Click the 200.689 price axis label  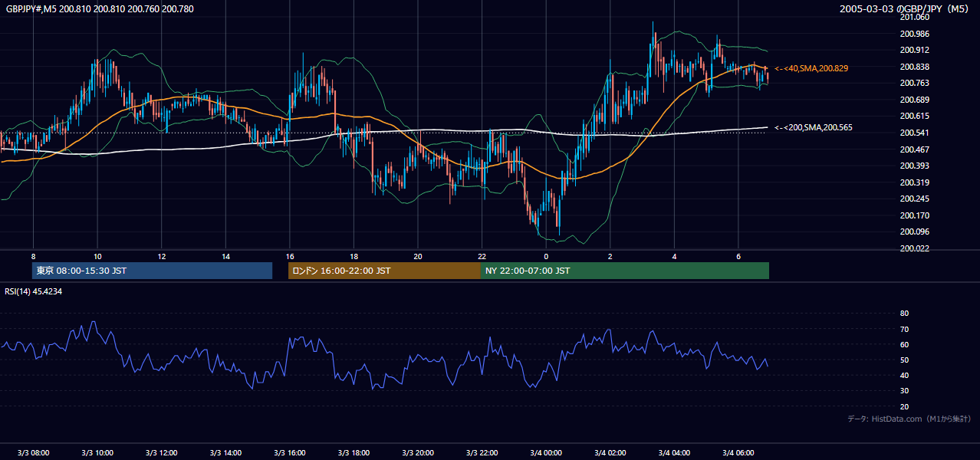coord(916,100)
